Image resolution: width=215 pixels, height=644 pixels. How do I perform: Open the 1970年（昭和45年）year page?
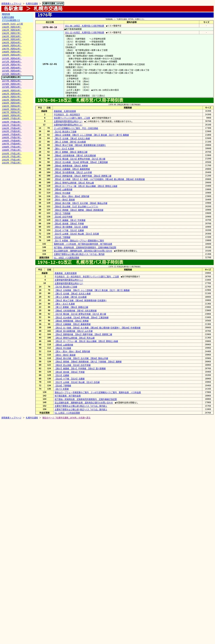12,59
